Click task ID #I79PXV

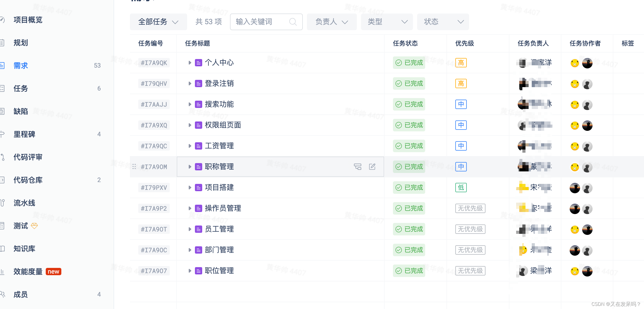(154, 188)
